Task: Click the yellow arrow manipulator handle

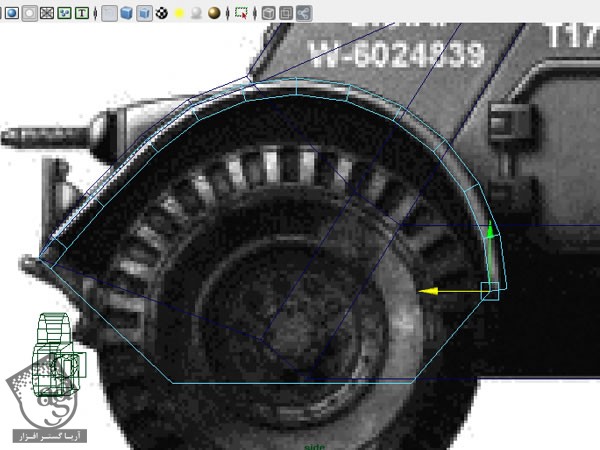Action: (426, 291)
